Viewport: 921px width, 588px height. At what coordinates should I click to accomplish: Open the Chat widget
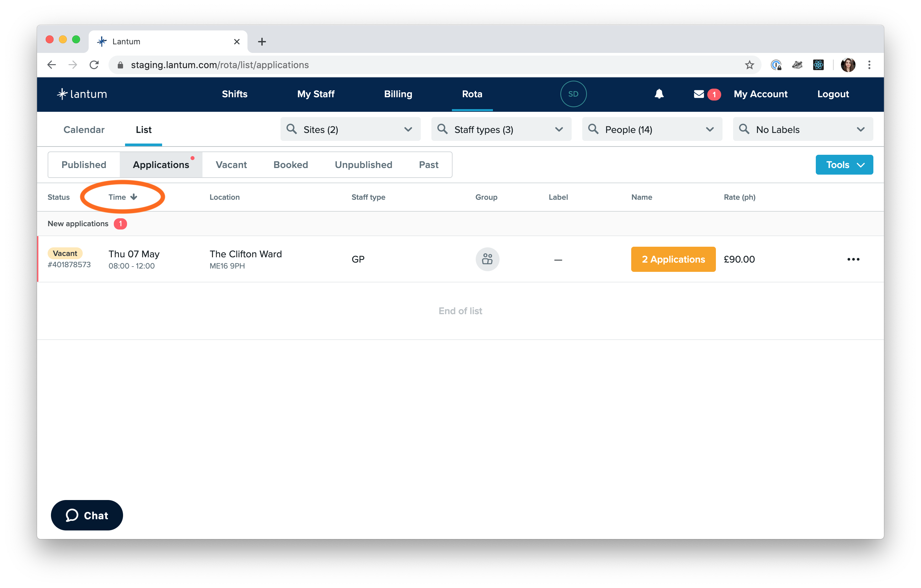87,515
